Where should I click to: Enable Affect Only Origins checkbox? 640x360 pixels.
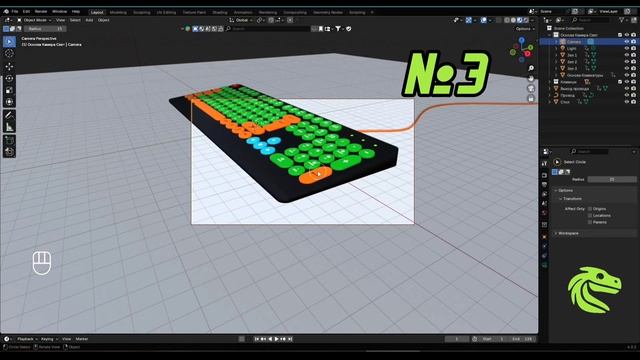point(590,209)
